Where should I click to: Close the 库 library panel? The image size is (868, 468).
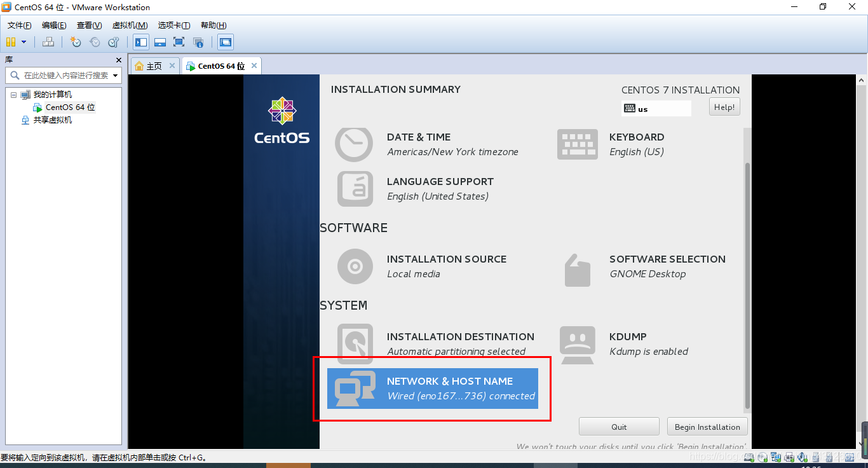click(x=118, y=60)
